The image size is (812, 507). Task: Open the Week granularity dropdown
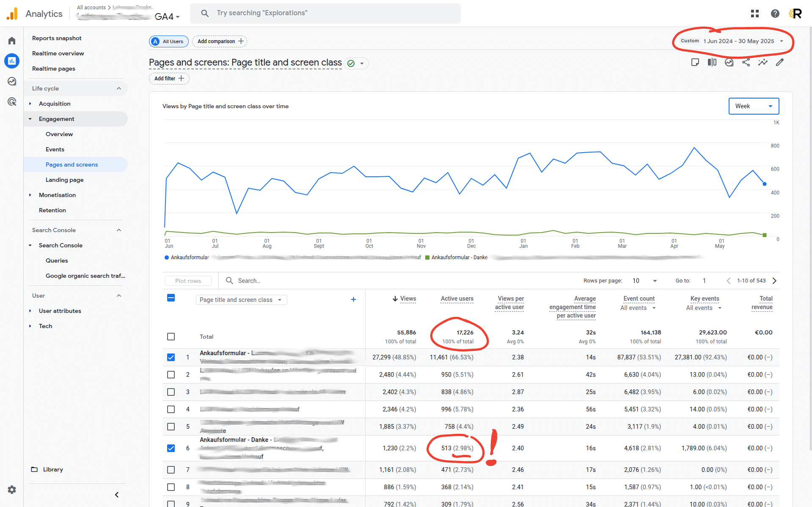click(x=753, y=106)
